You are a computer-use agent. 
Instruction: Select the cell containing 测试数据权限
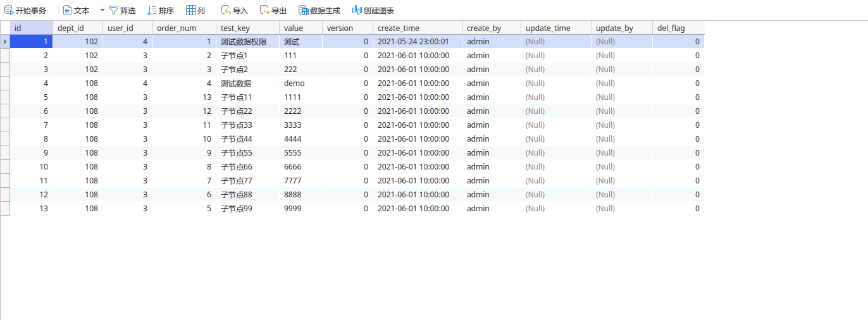(x=244, y=42)
